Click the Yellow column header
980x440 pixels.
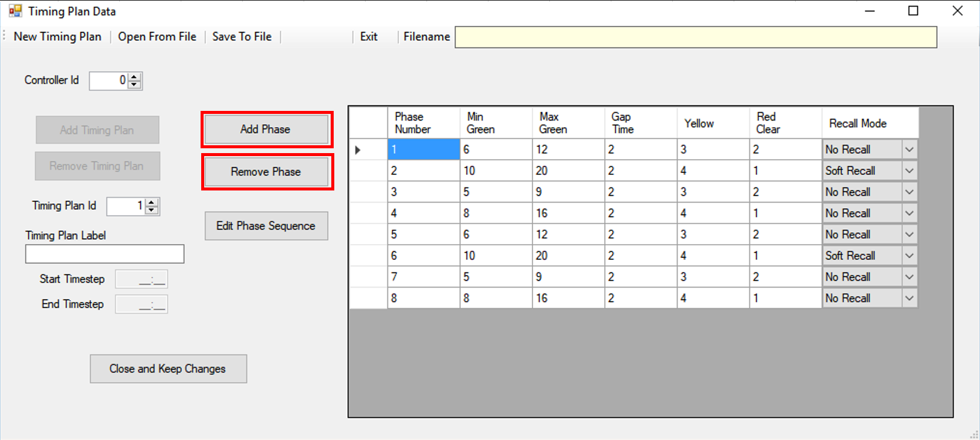tap(713, 123)
